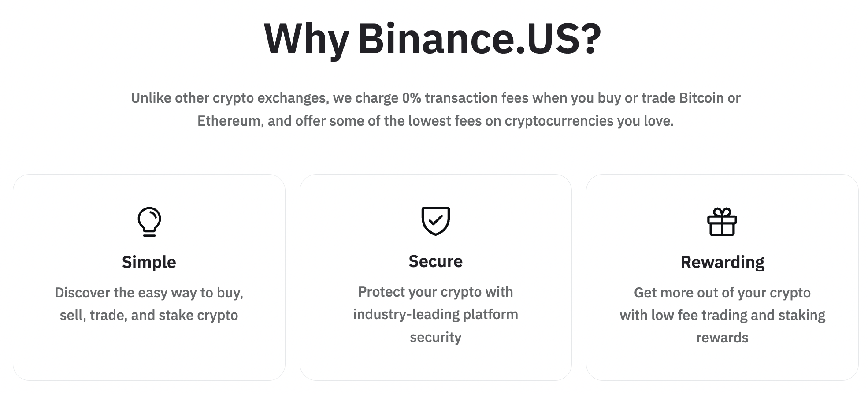Click industry-leading platform text line
The image size is (868, 394).
point(436,314)
